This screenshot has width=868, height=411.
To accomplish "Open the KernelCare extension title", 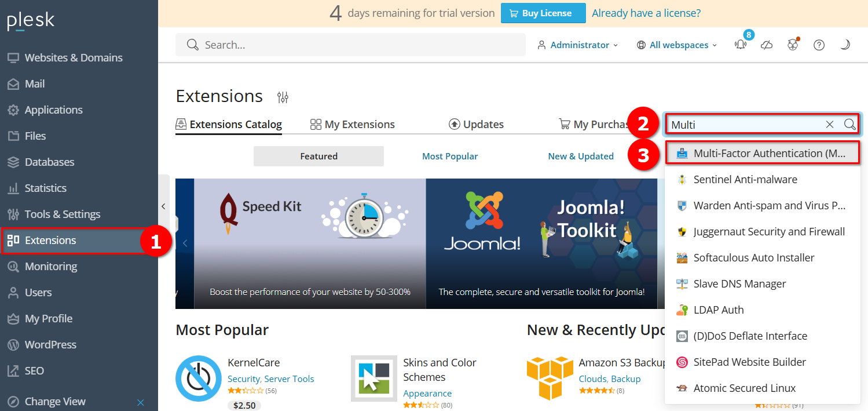I will pos(254,362).
